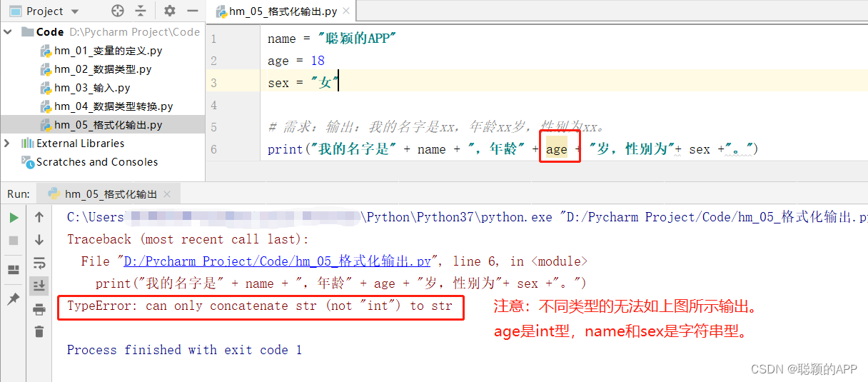This screenshot has height=382, width=868.
Task: Click the Project tool window icon
Action: pyautogui.click(x=14, y=11)
